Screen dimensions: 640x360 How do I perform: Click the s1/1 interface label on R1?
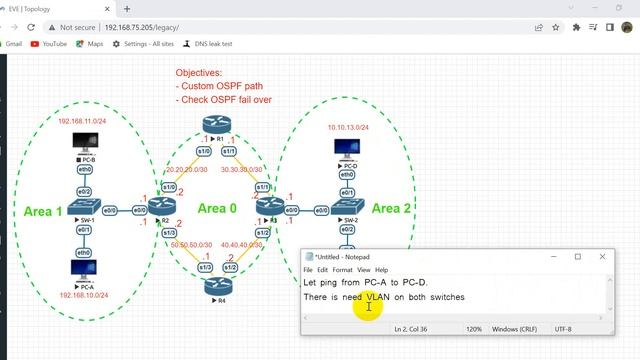[x=229, y=151]
